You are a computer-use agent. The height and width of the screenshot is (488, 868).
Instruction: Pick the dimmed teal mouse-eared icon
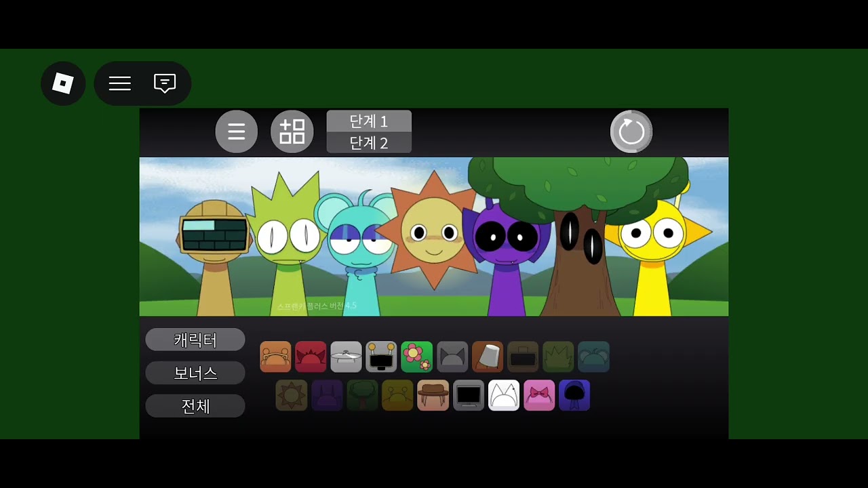coord(593,357)
